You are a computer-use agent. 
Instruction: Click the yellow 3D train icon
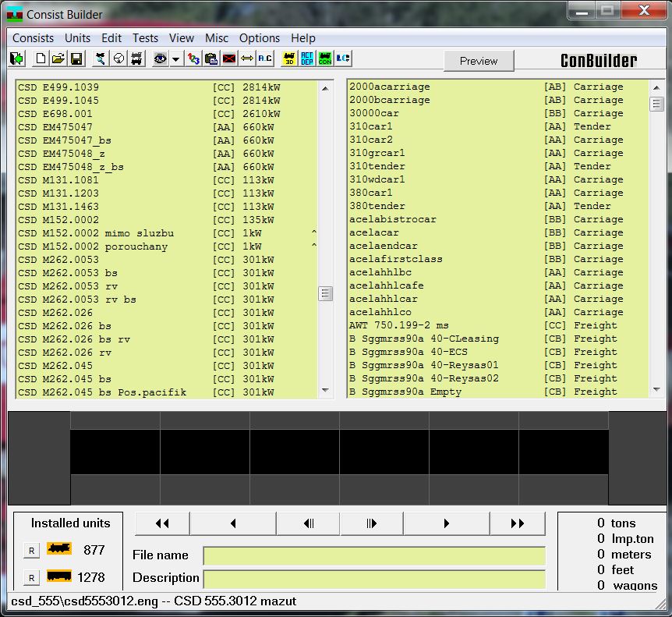pyautogui.click(x=288, y=59)
